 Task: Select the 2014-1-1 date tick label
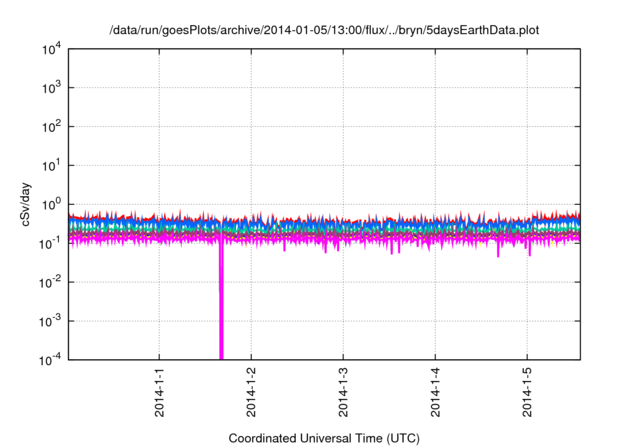coord(159,392)
